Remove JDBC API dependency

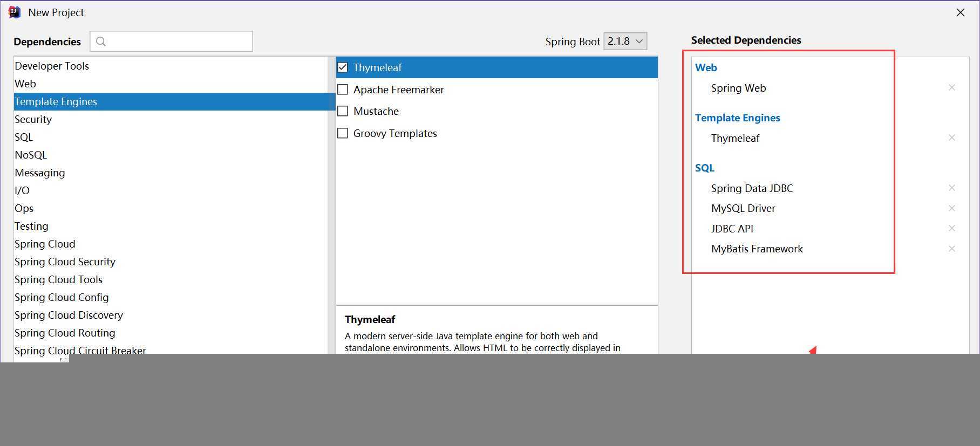pos(952,228)
